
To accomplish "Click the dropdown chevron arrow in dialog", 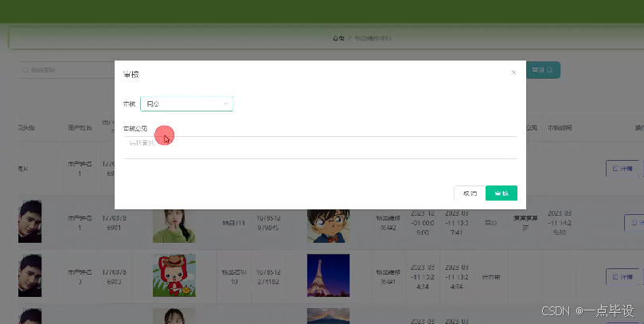I will click(225, 104).
